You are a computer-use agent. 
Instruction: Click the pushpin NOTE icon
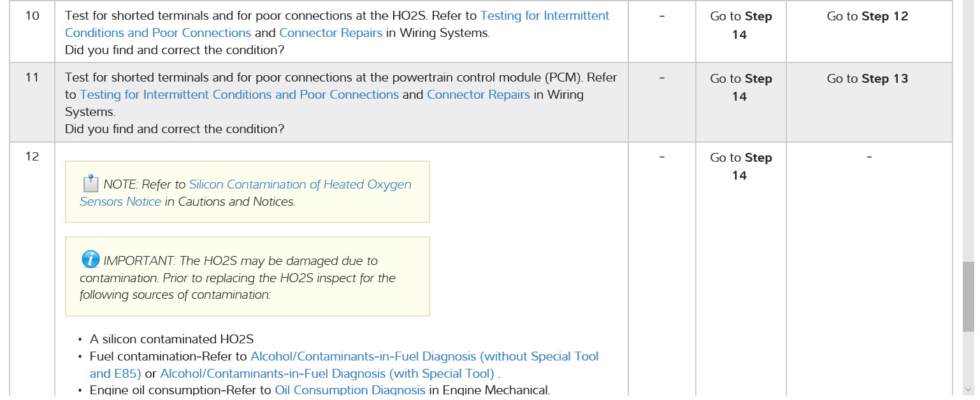(x=90, y=183)
